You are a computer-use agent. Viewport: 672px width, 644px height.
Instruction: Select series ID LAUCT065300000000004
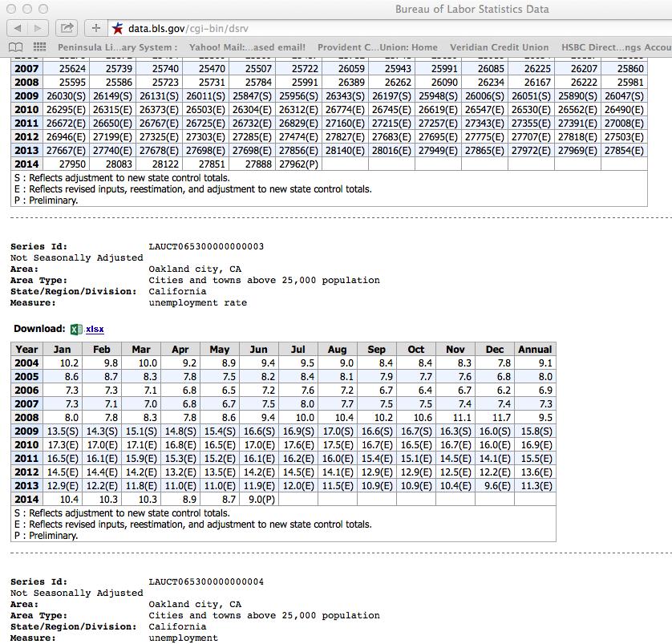pyautogui.click(x=206, y=582)
